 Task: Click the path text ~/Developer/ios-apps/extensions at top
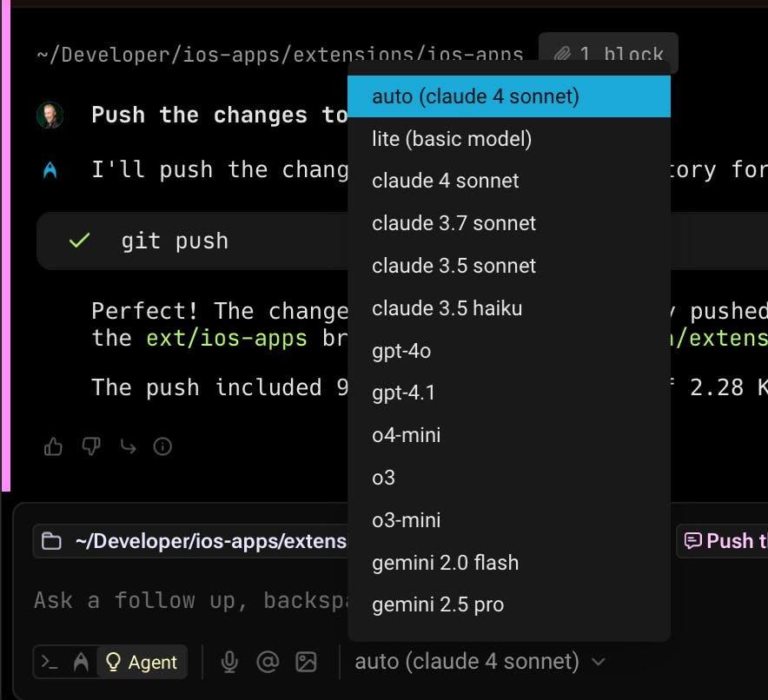point(280,54)
